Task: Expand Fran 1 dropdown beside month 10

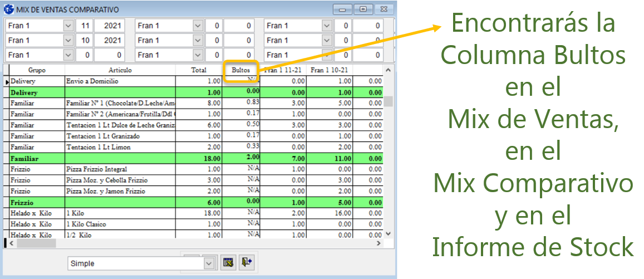Action: point(68,40)
